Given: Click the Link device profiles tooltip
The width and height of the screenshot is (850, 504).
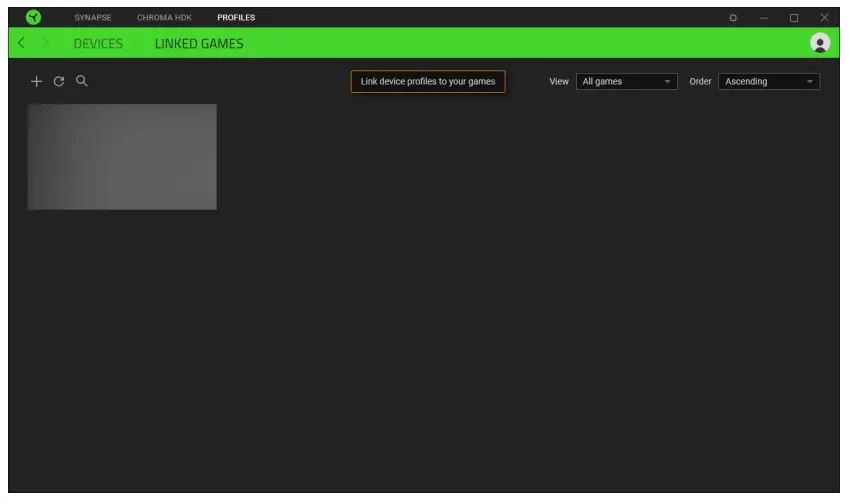Looking at the screenshot, I should (428, 81).
